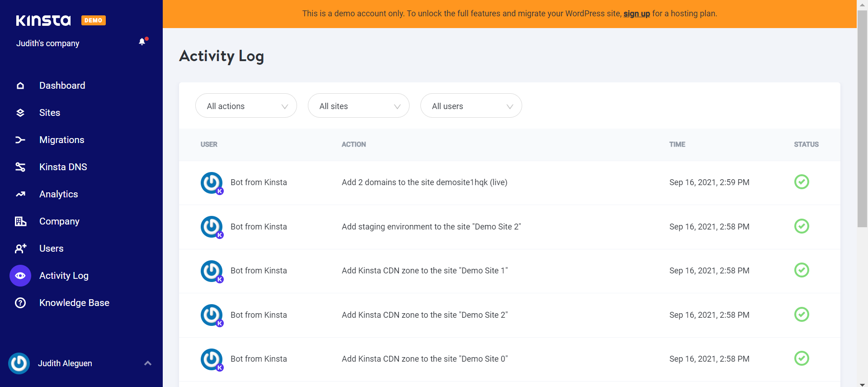Screen dimensions: 868x387
Task: Click the Analytics trend icon
Action: coord(20,194)
